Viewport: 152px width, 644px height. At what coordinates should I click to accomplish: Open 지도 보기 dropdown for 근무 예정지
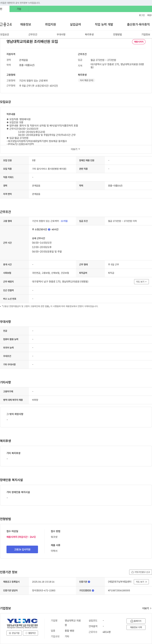[141, 282]
